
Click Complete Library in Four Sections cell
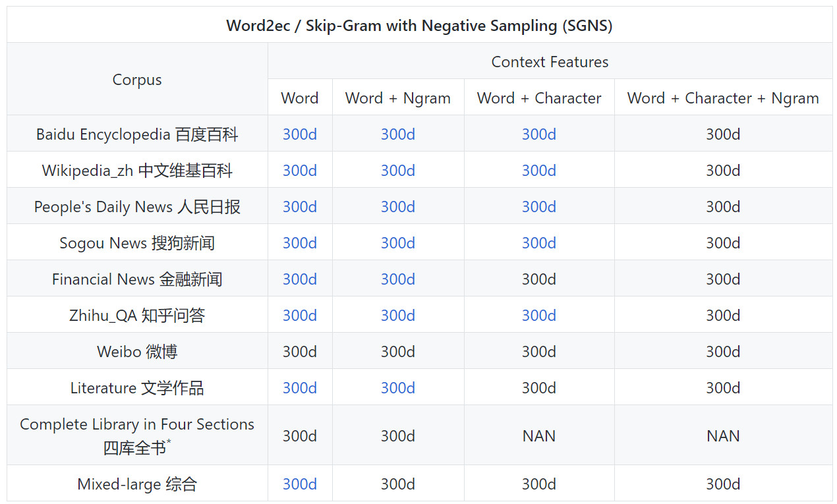tap(137, 435)
